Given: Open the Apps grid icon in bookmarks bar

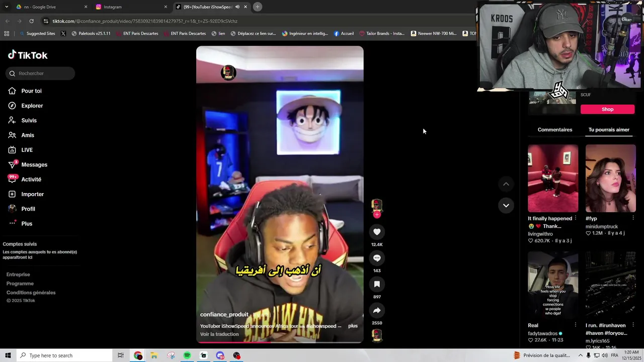Looking at the screenshot, I should [x=7, y=34].
